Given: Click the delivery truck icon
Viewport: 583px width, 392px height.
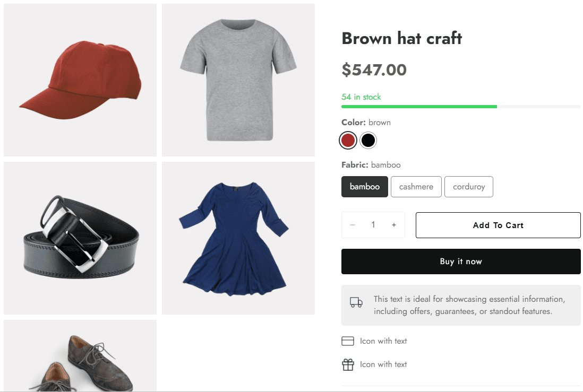Looking at the screenshot, I should tap(356, 302).
